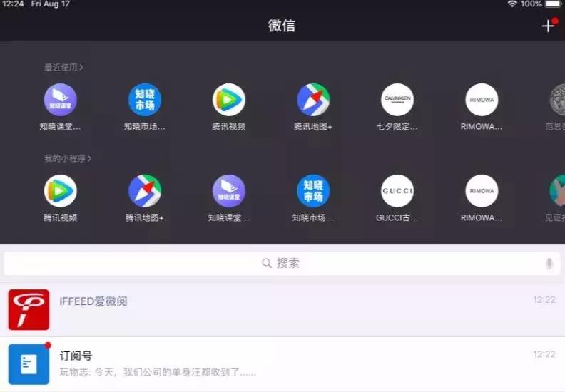This screenshot has width=565, height=392.
Task: Tap the red IFFEED avatar
Action: 29,309
